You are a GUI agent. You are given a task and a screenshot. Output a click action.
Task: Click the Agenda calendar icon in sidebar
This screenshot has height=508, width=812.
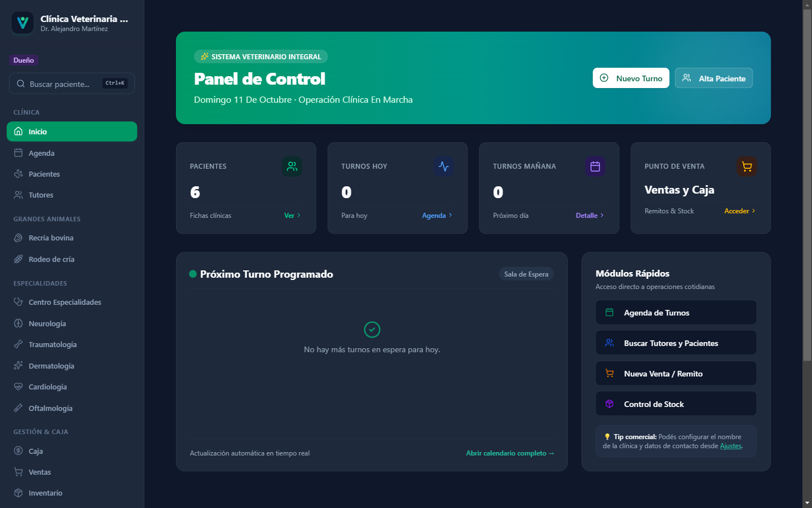18,153
